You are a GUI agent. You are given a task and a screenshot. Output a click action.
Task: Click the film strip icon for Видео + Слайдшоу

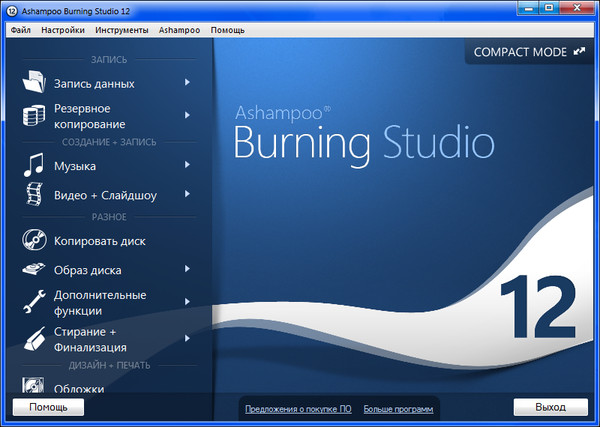(x=35, y=195)
